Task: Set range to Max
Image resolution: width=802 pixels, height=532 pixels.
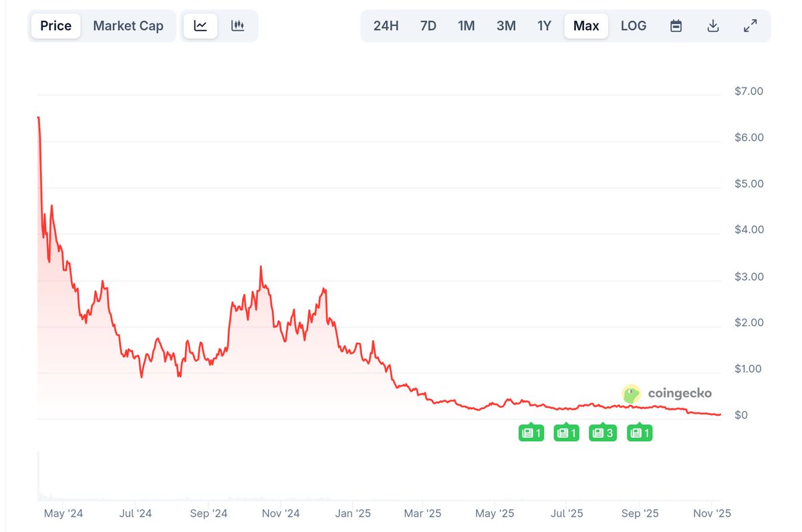Action: tap(586, 26)
